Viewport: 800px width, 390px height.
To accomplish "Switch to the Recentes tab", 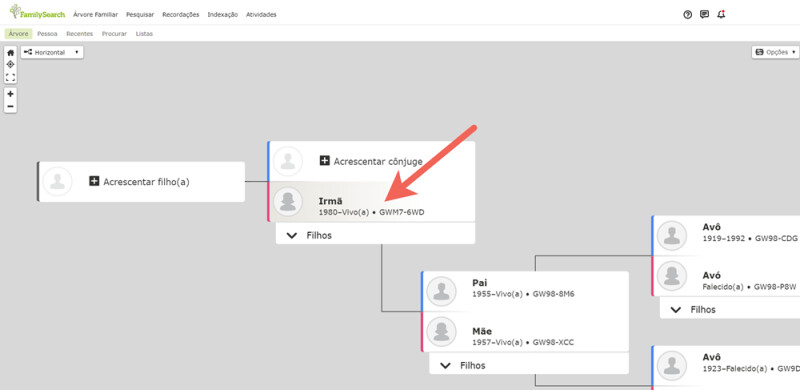I will [80, 34].
